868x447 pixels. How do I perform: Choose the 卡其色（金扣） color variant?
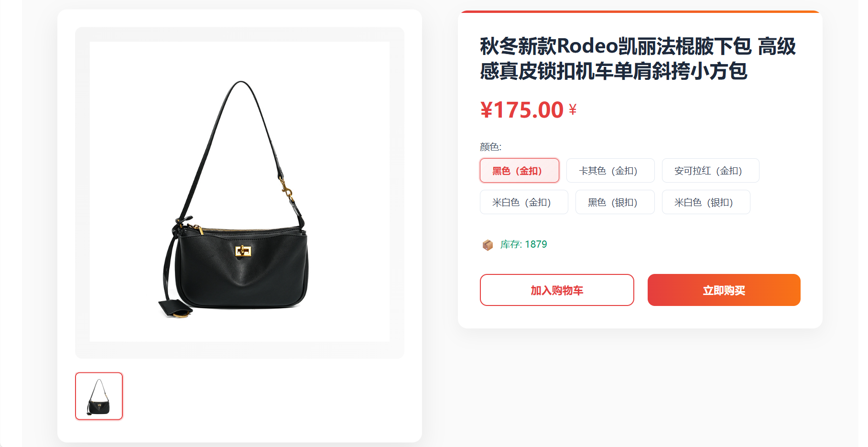point(610,171)
